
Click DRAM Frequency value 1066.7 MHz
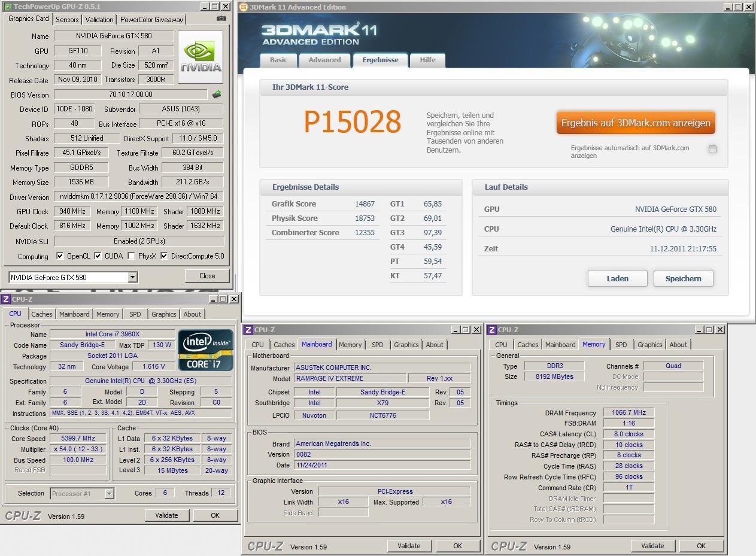tap(629, 412)
